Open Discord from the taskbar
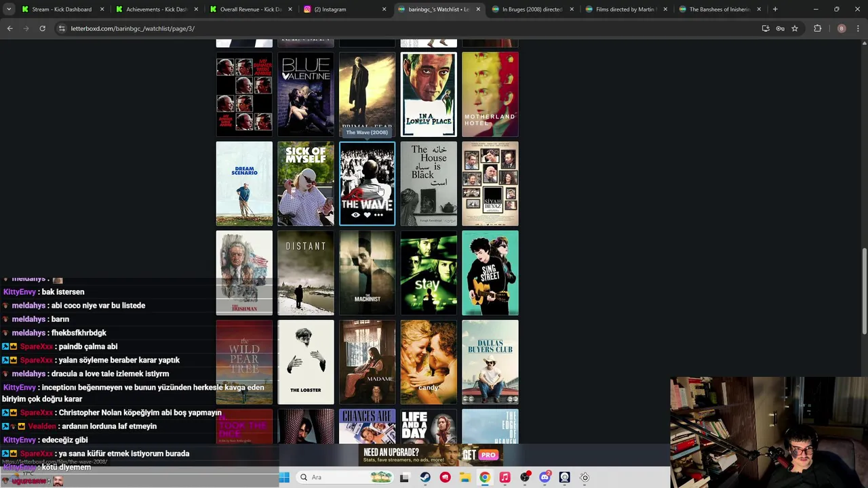 click(x=545, y=477)
